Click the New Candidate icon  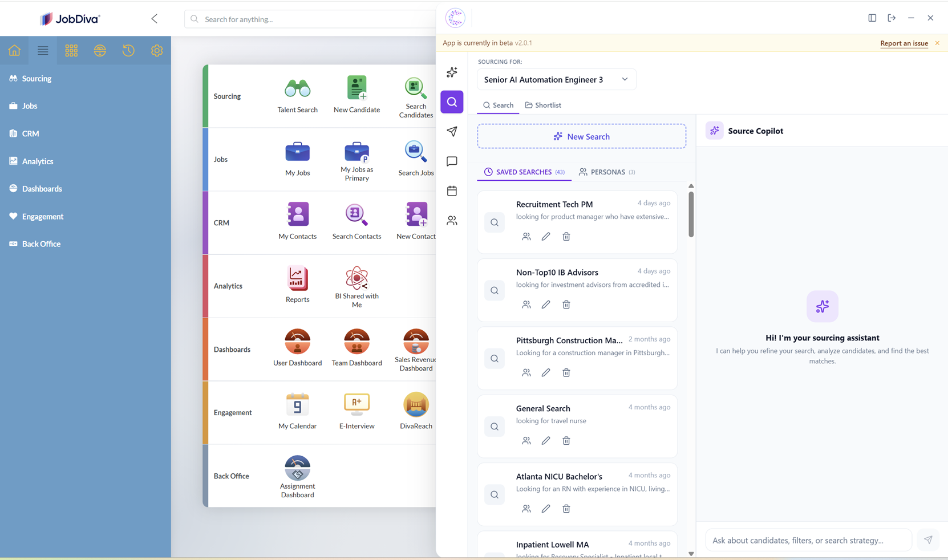pos(356,88)
